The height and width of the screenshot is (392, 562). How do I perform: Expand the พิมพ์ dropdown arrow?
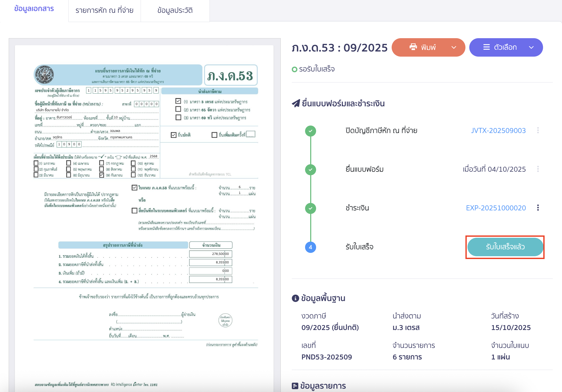pos(454,47)
